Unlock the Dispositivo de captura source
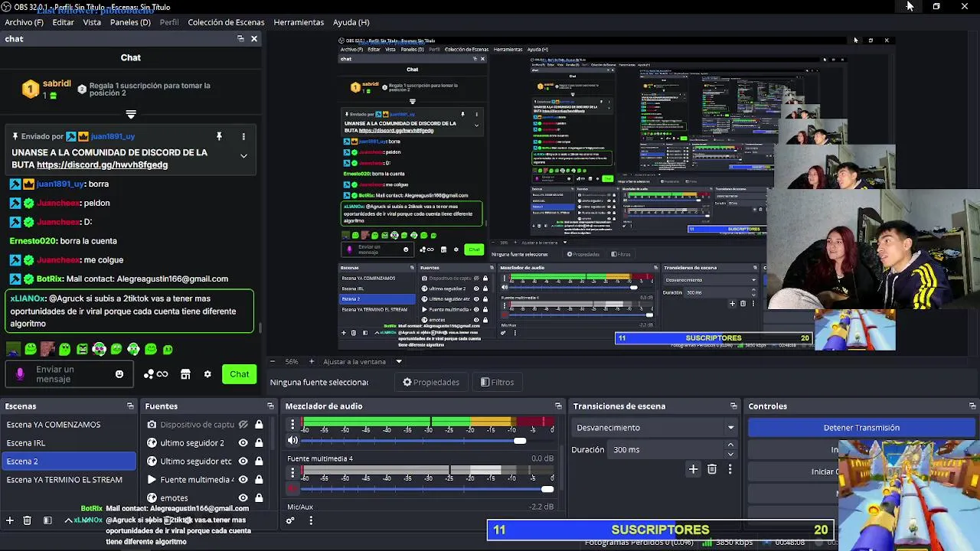 pyautogui.click(x=259, y=425)
